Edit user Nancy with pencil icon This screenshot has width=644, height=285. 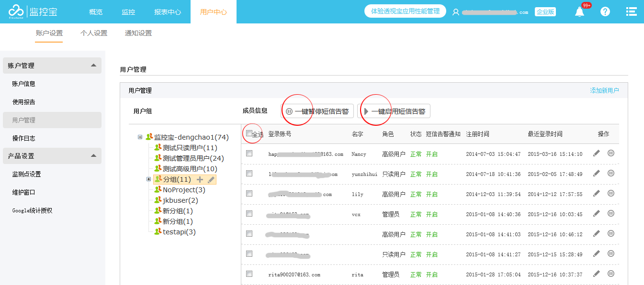click(596, 153)
